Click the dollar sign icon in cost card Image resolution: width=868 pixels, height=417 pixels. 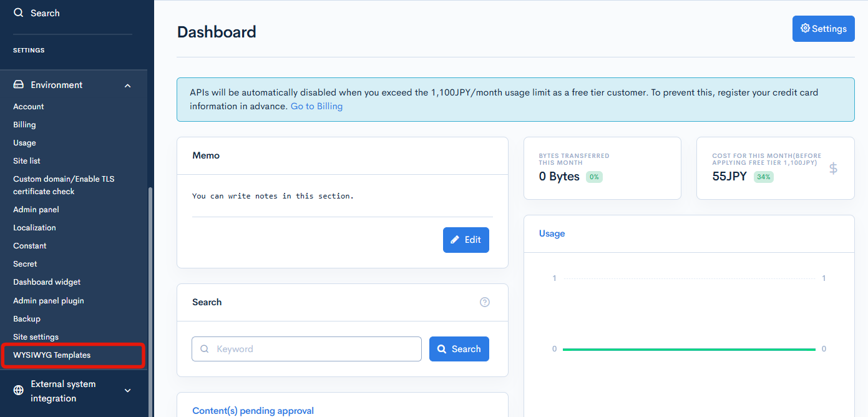click(x=833, y=168)
